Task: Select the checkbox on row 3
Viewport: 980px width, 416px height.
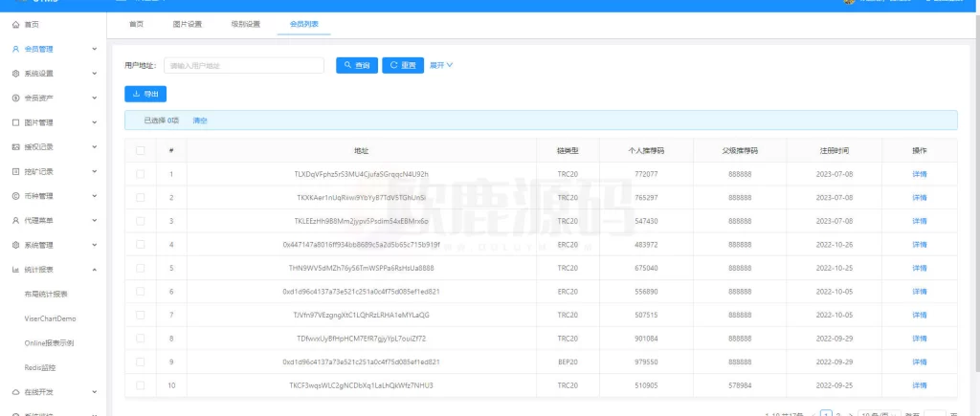Action: click(x=140, y=221)
